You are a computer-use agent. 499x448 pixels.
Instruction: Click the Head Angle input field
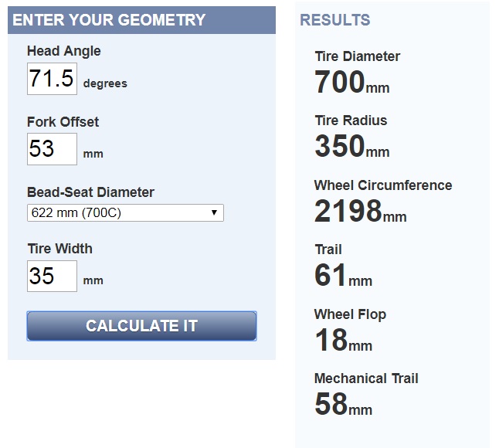click(52, 79)
